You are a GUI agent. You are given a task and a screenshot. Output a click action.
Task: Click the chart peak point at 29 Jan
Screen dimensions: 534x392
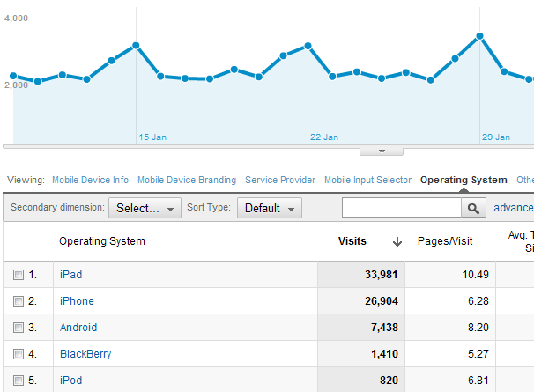pyautogui.click(x=480, y=36)
